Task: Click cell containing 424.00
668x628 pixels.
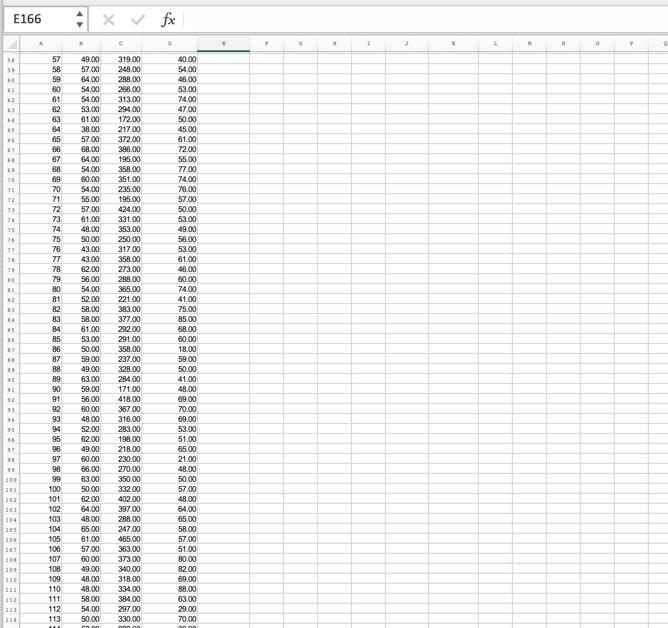Action: click(x=121, y=209)
